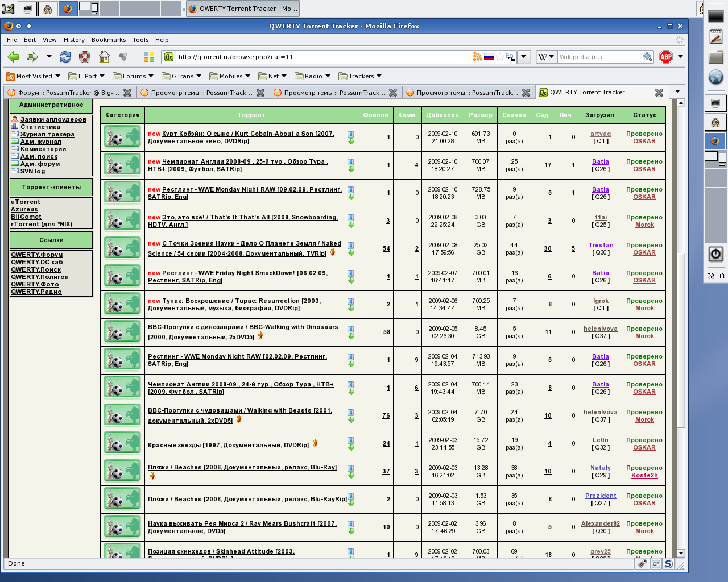Click the search magnifier icon in Wikipedia box
Screen dimensions: 728x582
[647, 57]
